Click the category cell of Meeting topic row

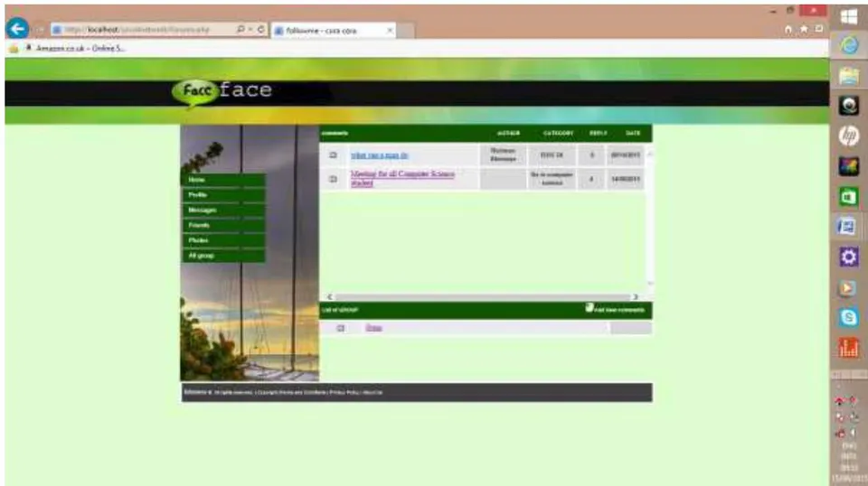pyautogui.click(x=552, y=179)
